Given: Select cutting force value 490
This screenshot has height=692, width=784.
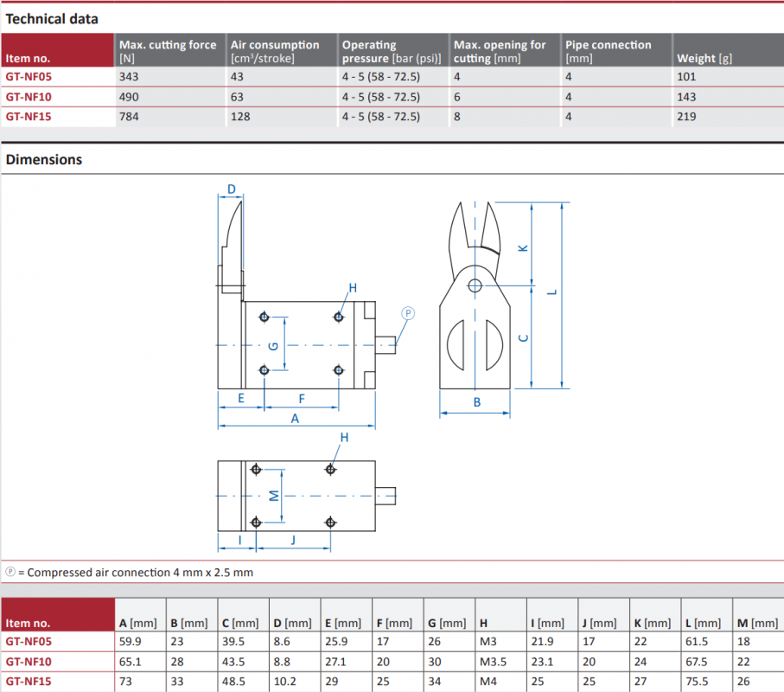Looking at the screenshot, I should click(x=129, y=97).
